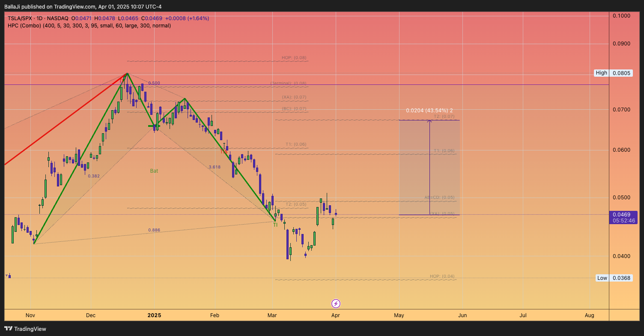Click the T2: (0.07) target label

click(x=444, y=117)
